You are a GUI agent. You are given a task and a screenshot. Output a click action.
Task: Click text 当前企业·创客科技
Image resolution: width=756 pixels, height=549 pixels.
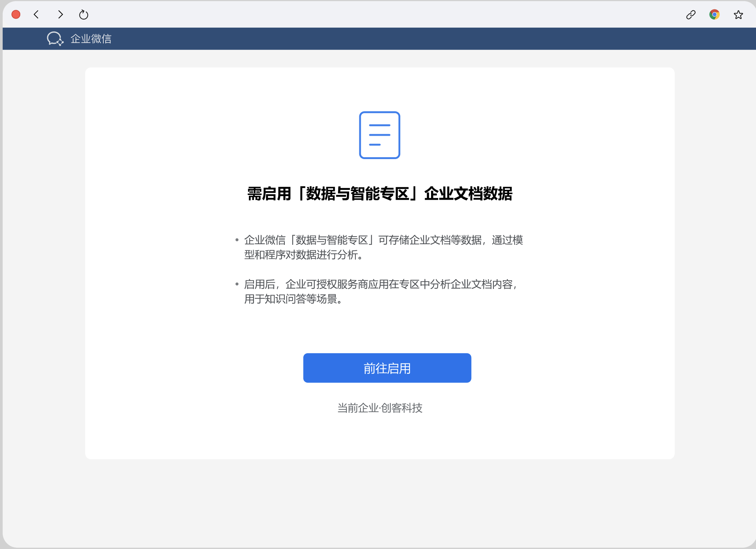(x=380, y=408)
